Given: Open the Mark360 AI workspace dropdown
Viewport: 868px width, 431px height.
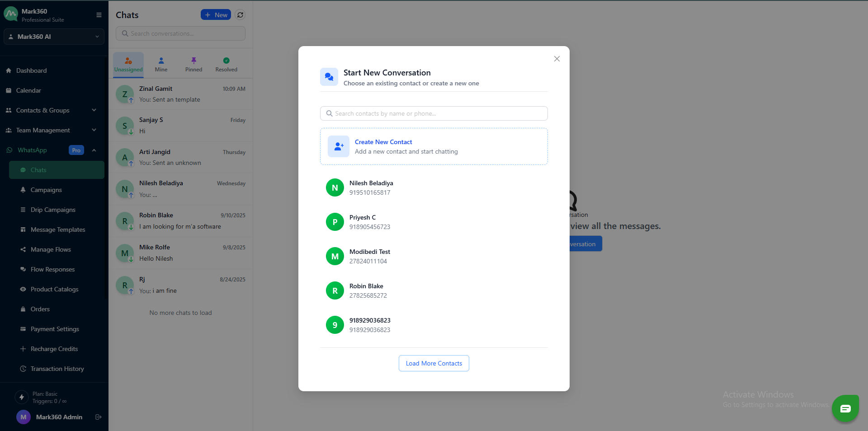Looking at the screenshot, I should coord(54,37).
